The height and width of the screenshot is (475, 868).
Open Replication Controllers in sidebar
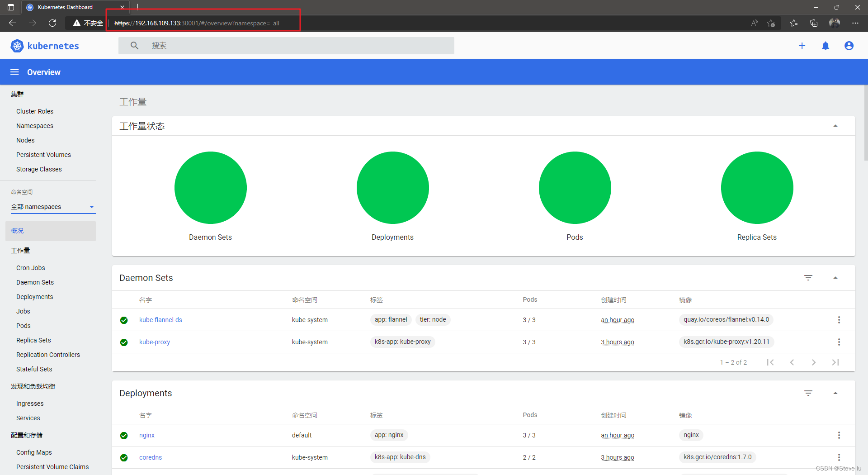(x=48, y=355)
